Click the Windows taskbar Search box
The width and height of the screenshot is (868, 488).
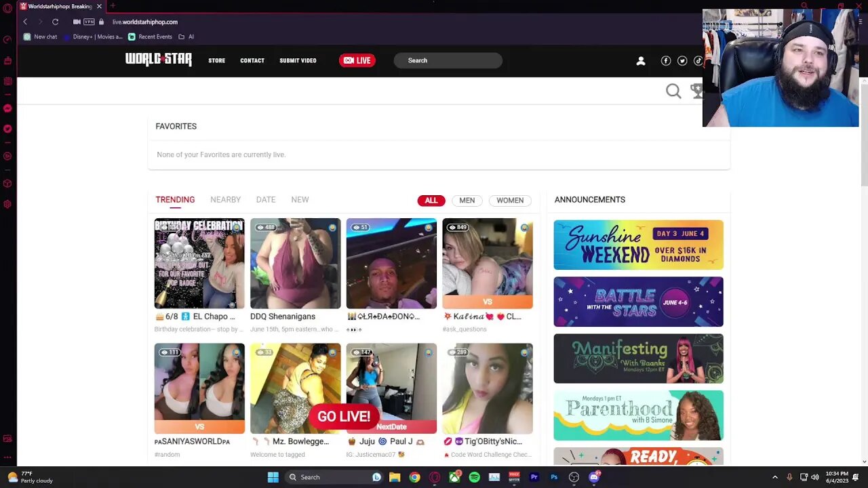click(335, 477)
